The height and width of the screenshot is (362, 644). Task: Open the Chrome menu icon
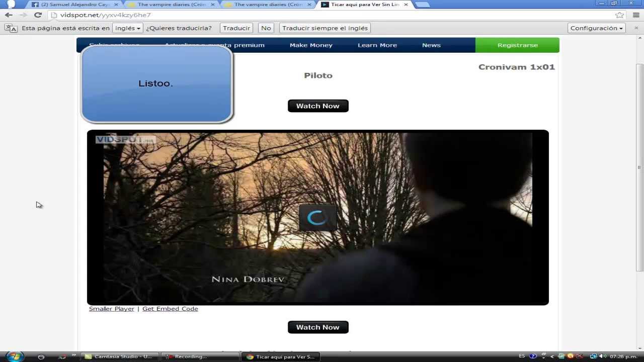[636, 15]
